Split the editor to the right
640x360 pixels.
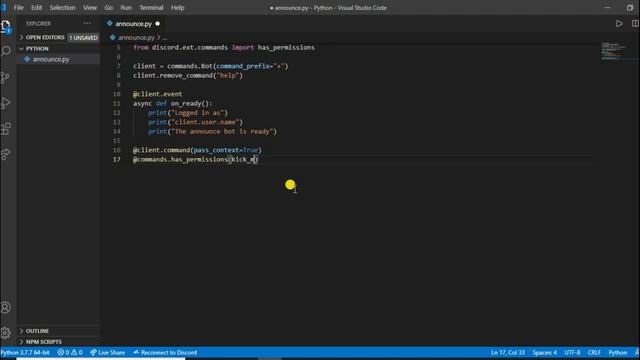pyautogui.click(x=635, y=24)
